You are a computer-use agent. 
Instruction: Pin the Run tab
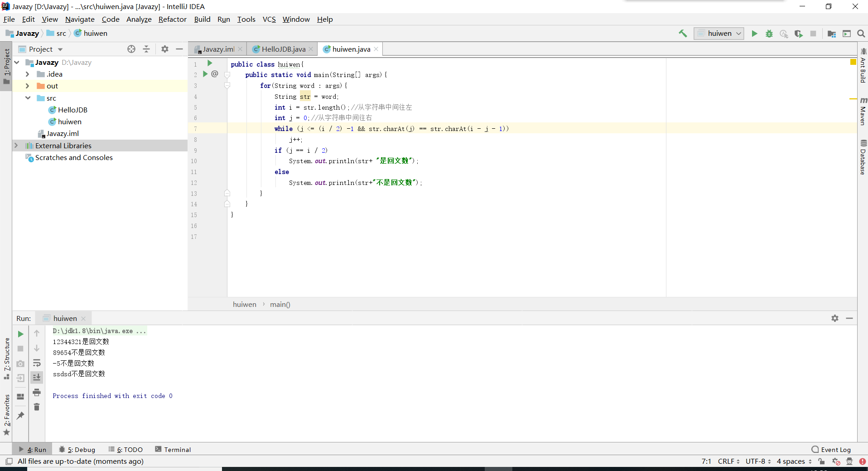pyautogui.click(x=20, y=415)
